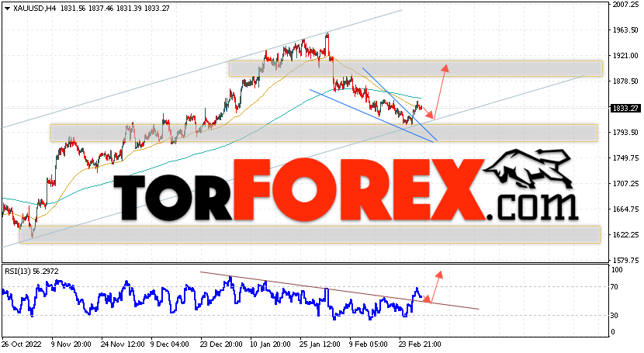Click price scale value 1878.50
Image resolution: width=644 pixels, height=353 pixels.
point(625,81)
